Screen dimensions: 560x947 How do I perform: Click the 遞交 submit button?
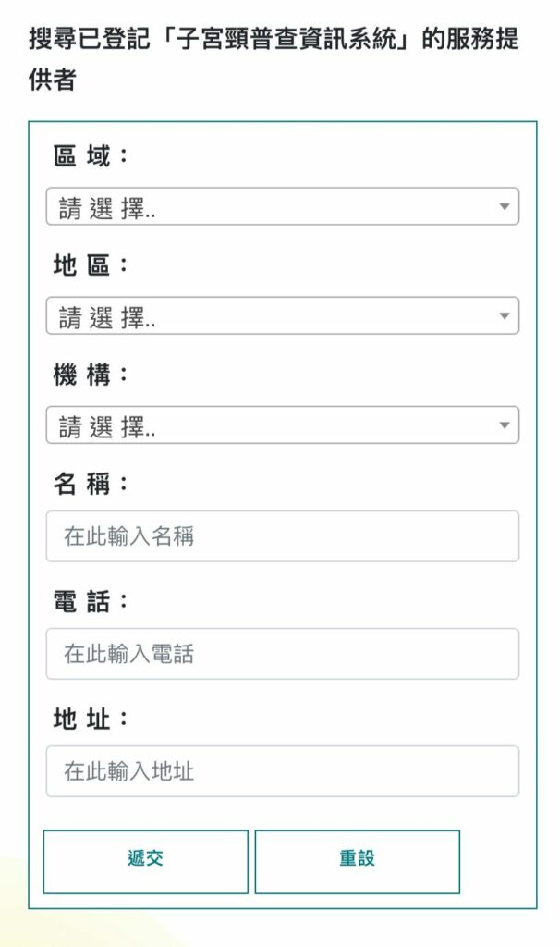tap(143, 860)
